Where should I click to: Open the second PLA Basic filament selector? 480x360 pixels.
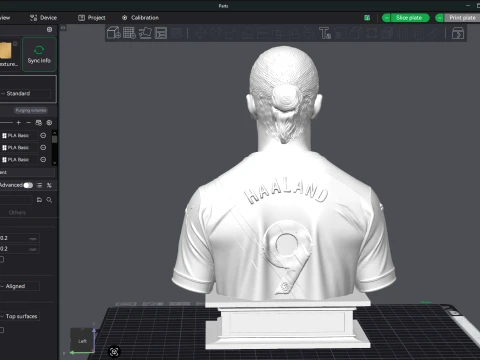18,147
